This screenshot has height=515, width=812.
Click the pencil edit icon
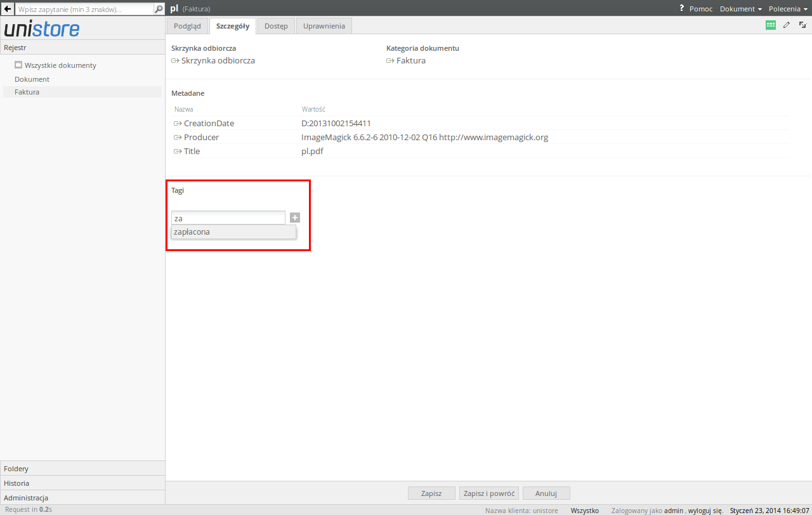pos(787,25)
